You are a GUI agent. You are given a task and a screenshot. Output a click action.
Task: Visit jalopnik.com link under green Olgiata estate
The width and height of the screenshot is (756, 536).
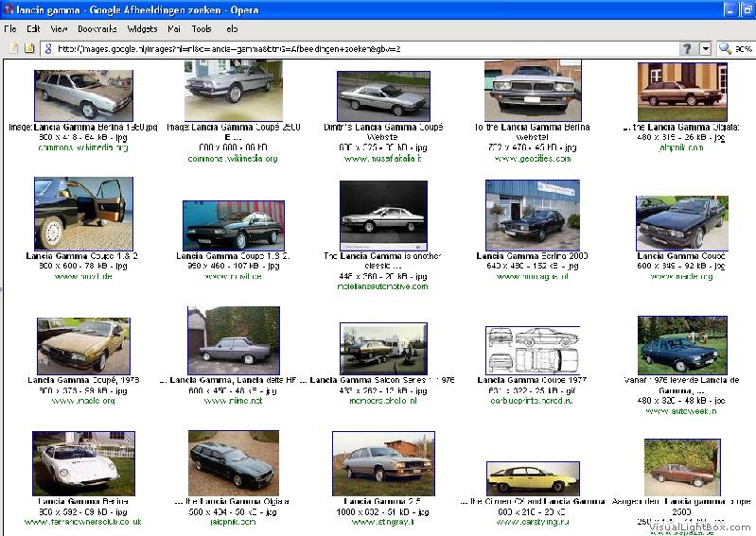point(233,522)
